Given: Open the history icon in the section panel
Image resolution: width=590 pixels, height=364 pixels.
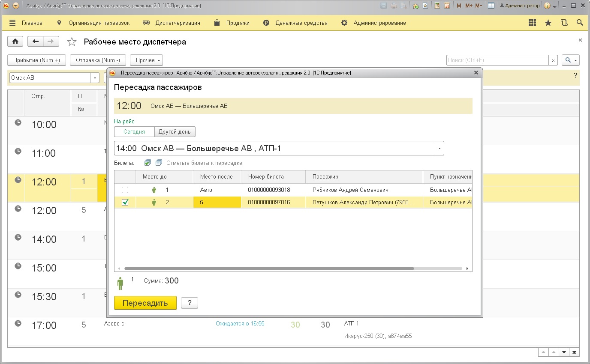Looking at the screenshot, I should pyautogui.click(x=564, y=23).
